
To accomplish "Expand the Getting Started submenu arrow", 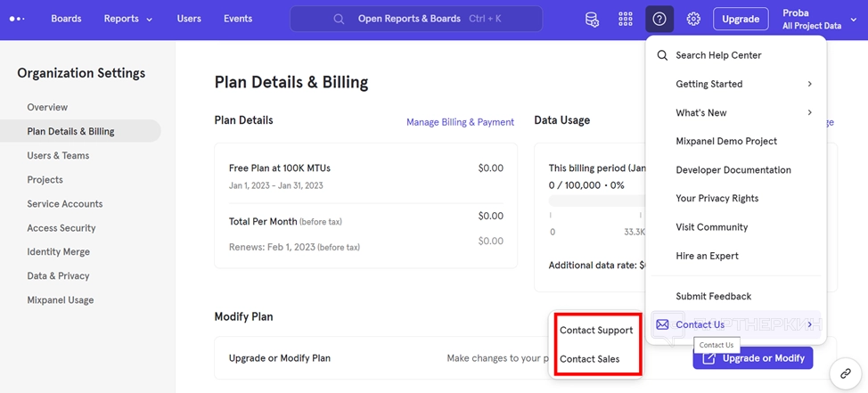I will [x=809, y=84].
